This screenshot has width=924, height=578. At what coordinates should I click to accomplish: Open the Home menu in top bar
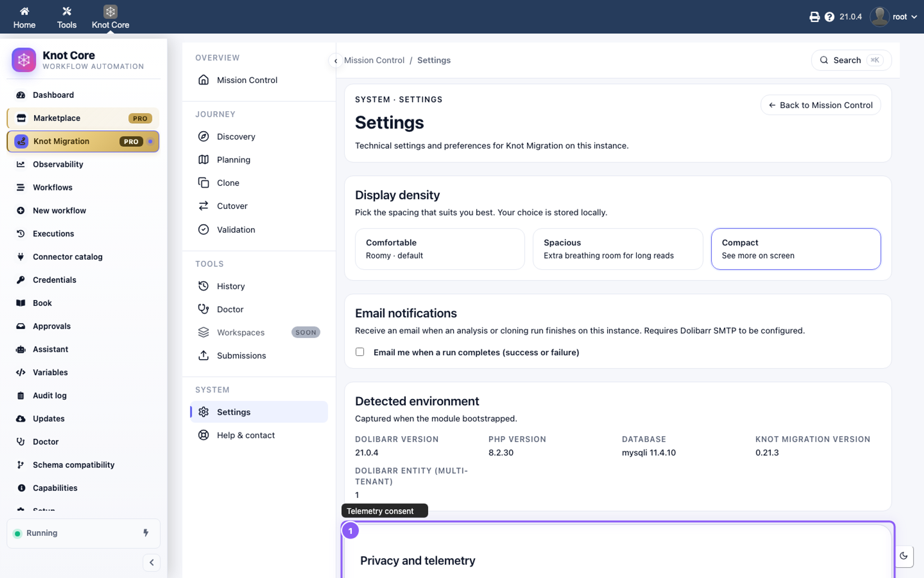24,18
